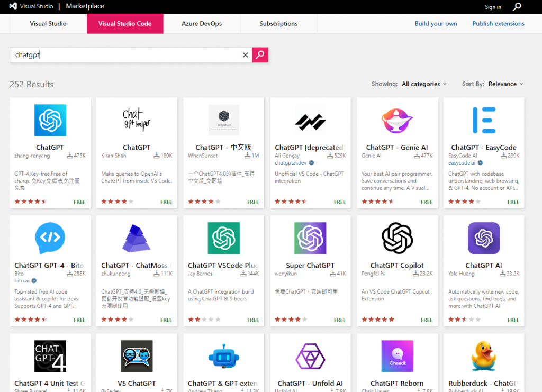Viewport: 542px width, 392px height.
Task: Open ChatGPT Reborn Chaadt icon
Action: pyautogui.click(x=397, y=356)
